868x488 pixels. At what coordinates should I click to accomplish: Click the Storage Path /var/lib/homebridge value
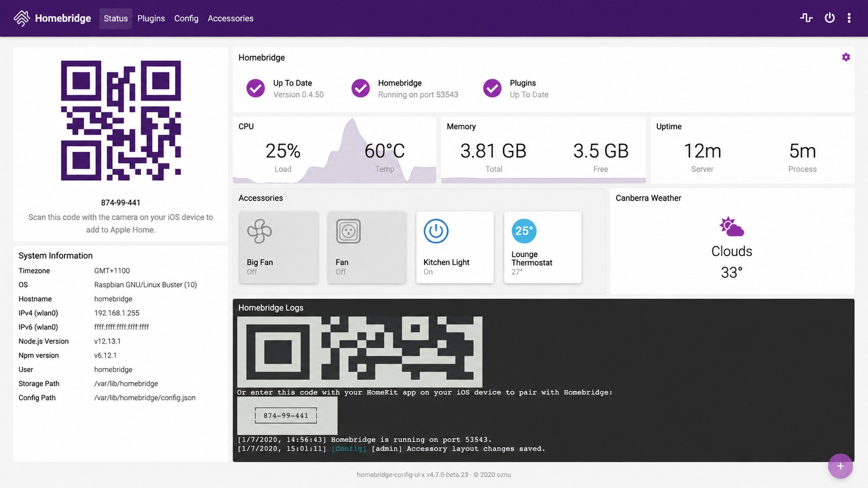click(x=126, y=384)
